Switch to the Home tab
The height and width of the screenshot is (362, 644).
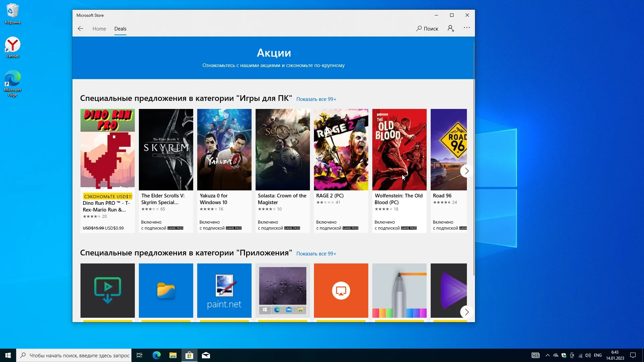(x=99, y=29)
